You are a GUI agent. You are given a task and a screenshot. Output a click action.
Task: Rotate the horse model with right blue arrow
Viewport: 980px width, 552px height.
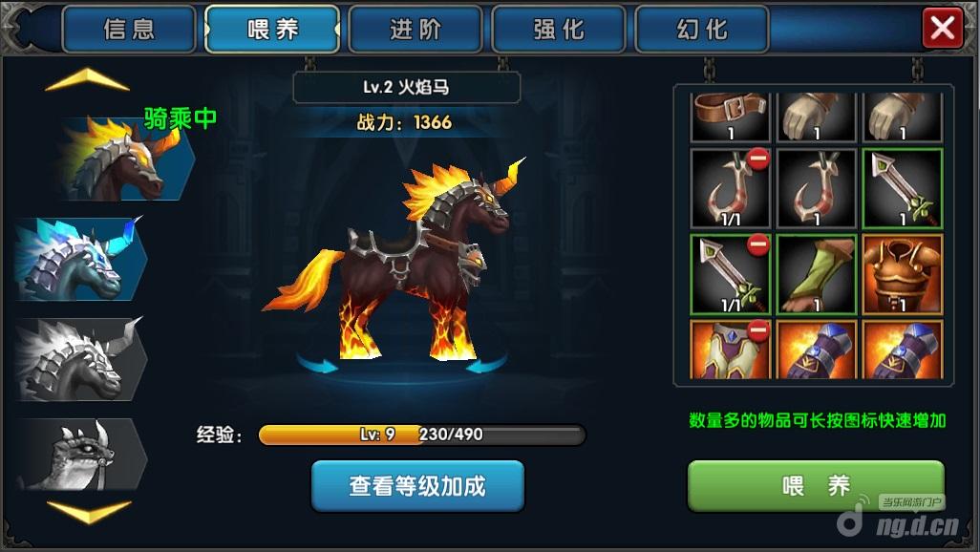pyautogui.click(x=487, y=364)
